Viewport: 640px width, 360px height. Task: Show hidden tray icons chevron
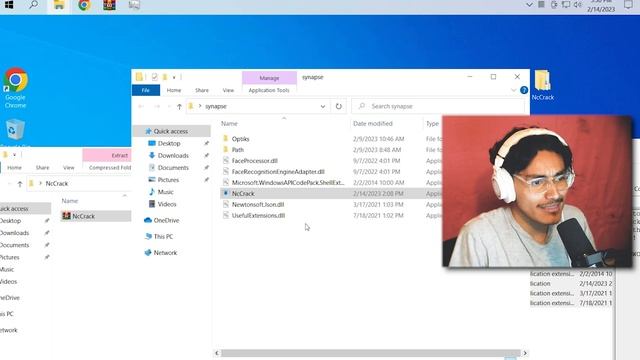click(x=529, y=4)
